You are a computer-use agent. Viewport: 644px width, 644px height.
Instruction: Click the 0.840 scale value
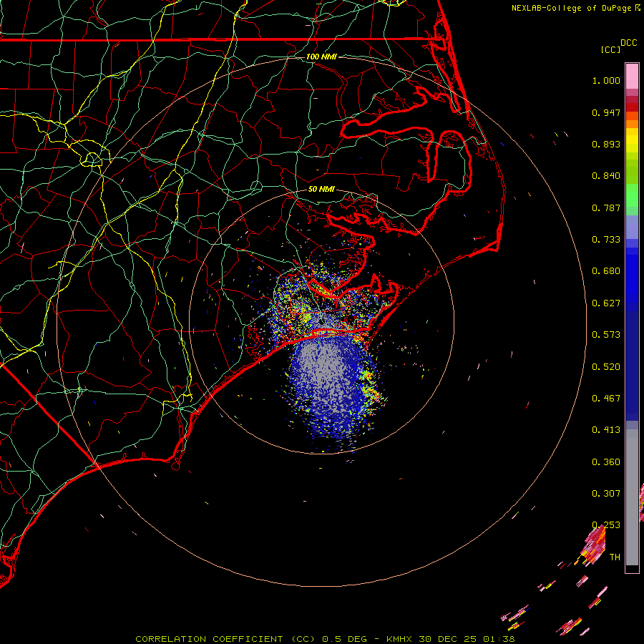click(606, 176)
